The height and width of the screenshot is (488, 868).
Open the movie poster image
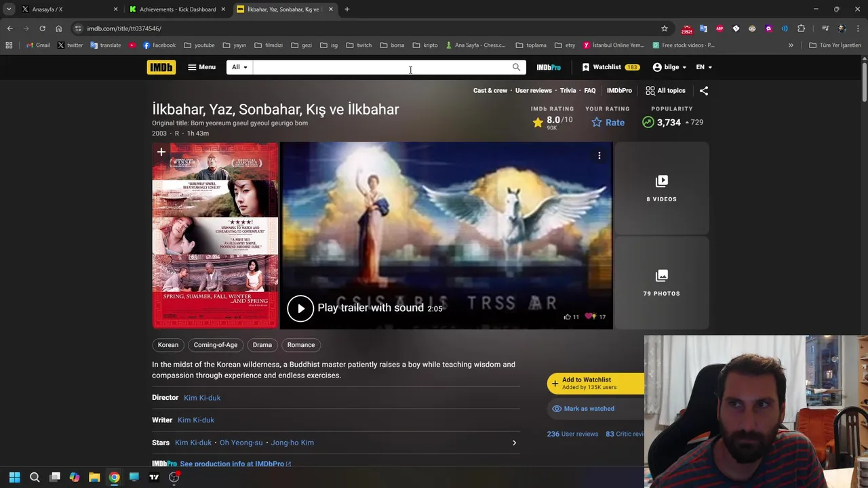(x=215, y=235)
